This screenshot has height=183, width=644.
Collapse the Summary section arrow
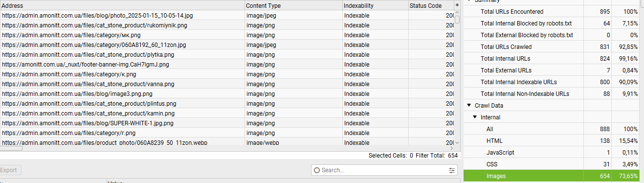click(x=469, y=1)
